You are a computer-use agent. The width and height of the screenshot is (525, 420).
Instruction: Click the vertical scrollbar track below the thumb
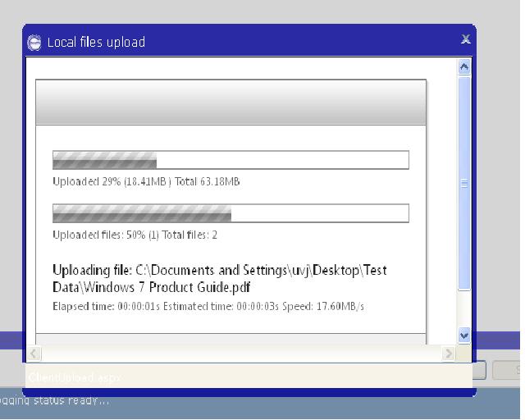click(464, 309)
